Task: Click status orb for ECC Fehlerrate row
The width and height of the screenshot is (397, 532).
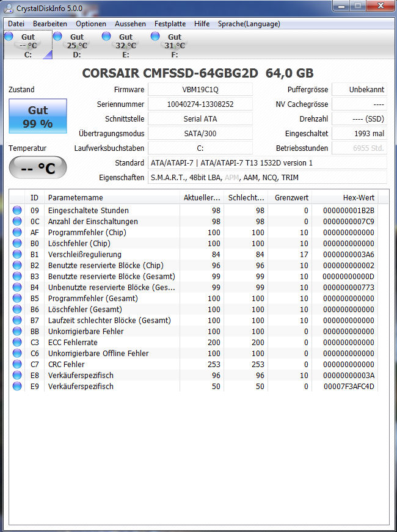Action: tap(17, 342)
